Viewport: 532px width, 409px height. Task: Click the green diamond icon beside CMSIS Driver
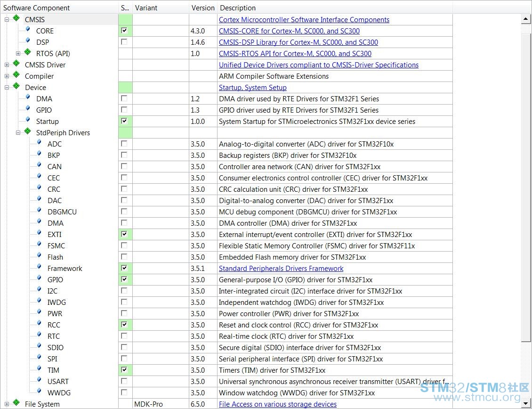(16, 63)
